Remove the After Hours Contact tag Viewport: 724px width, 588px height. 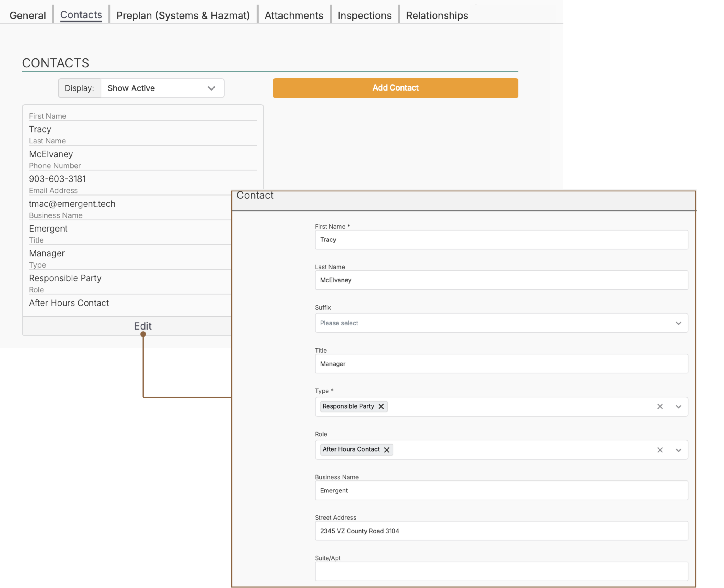point(387,450)
